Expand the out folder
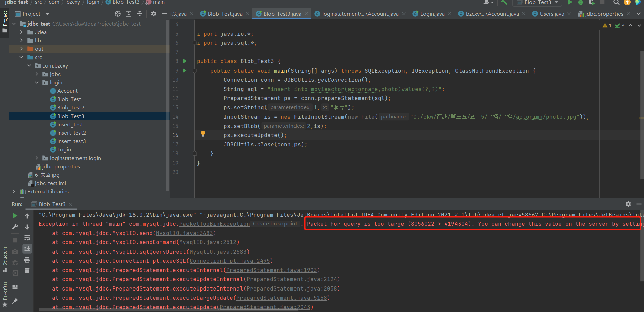644x312 pixels. [x=21, y=49]
